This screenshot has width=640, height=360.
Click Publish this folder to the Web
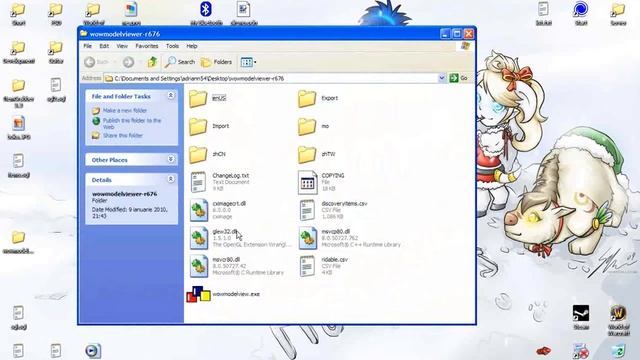pos(131,123)
